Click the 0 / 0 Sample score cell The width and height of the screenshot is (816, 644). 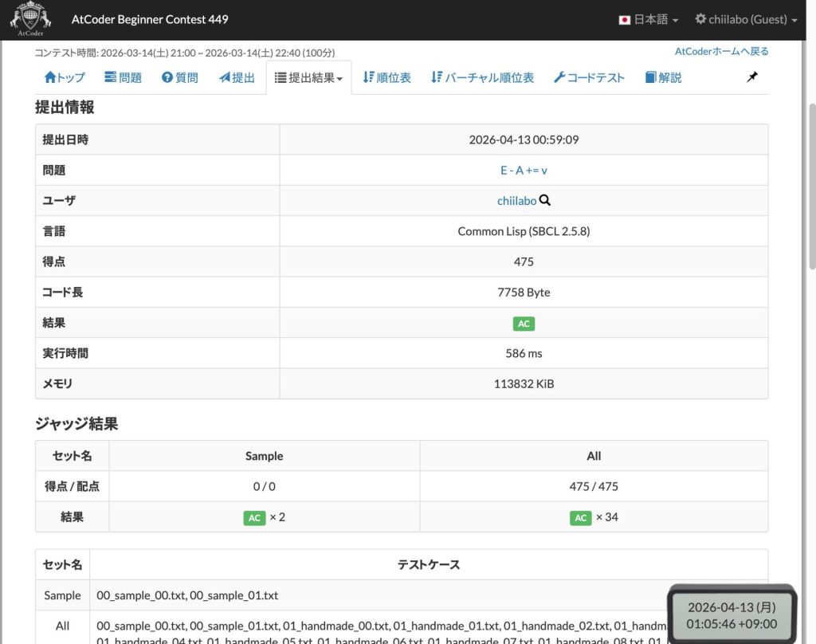(x=265, y=486)
